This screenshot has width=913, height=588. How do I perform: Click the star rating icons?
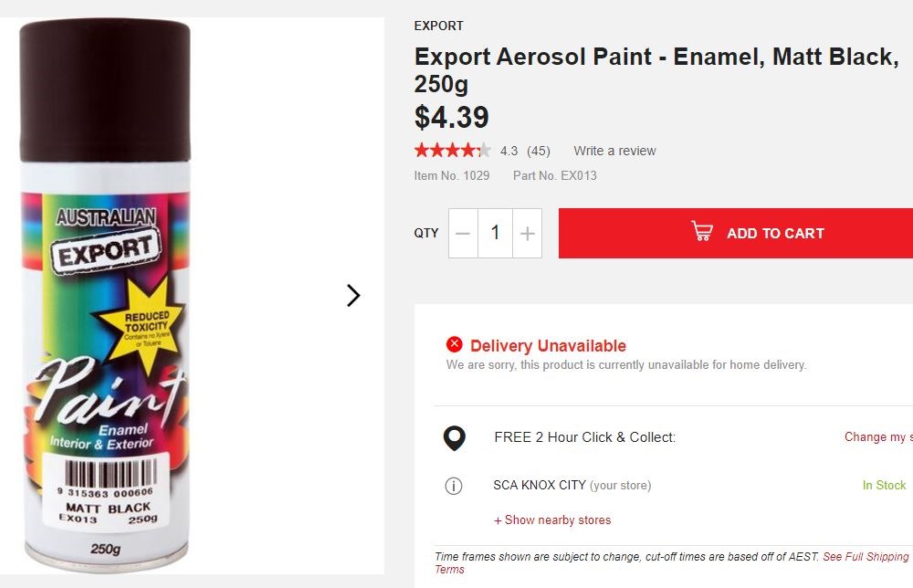click(x=452, y=151)
